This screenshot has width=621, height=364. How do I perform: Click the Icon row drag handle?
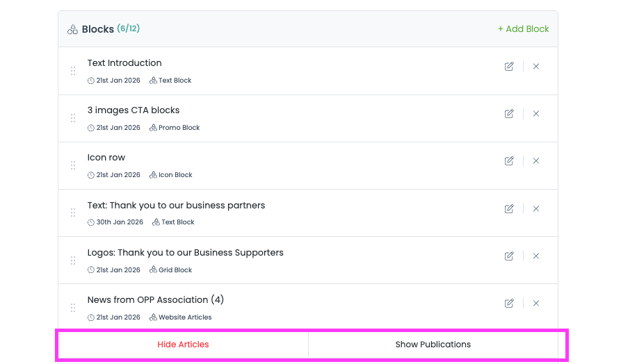[73, 165]
